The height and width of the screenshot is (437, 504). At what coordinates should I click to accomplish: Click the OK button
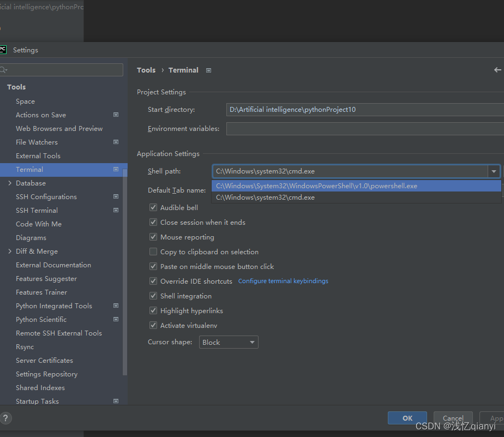tap(407, 418)
